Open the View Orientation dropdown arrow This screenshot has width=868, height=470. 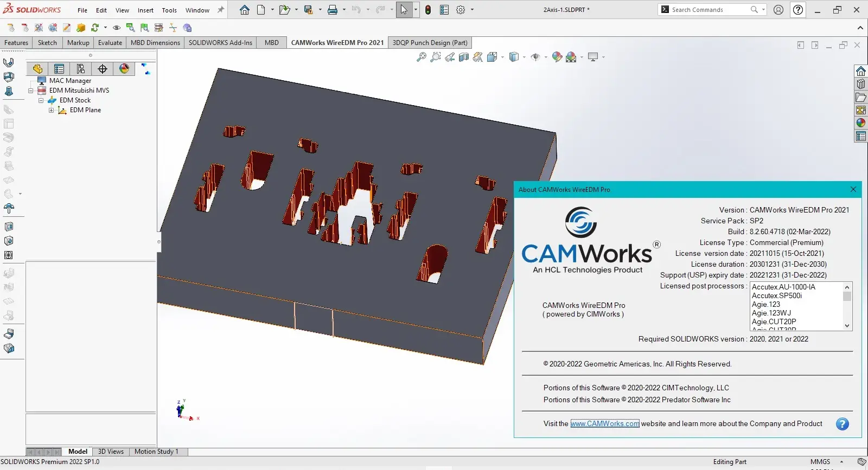(x=502, y=57)
